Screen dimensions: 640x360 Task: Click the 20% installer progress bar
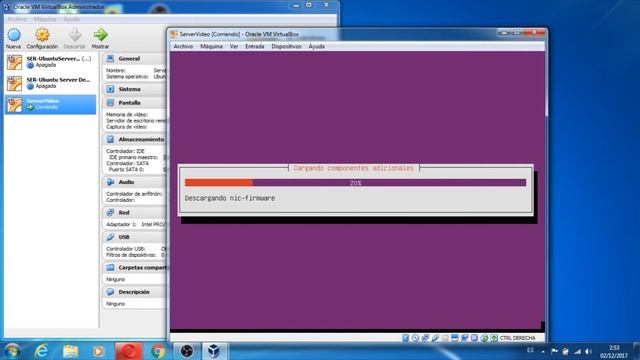(356, 183)
